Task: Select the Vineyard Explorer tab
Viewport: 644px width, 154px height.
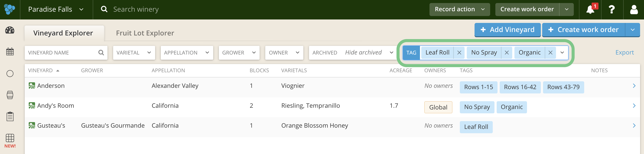Action: click(63, 33)
